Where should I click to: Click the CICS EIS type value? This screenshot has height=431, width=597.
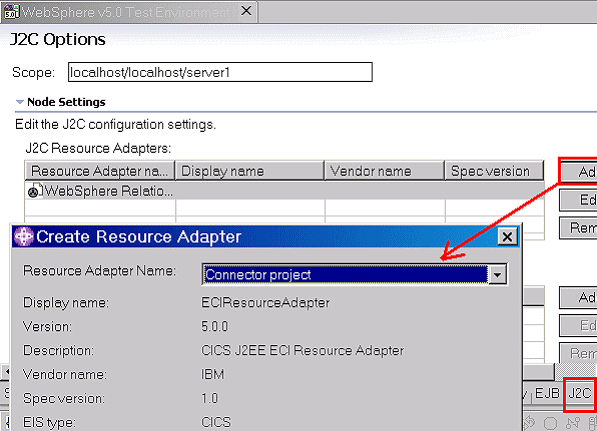[x=216, y=422]
